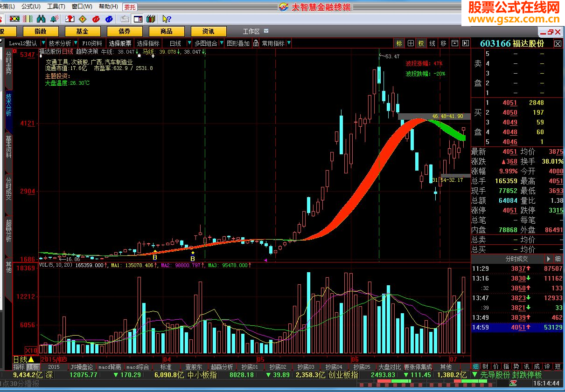
Task: Select the 要涨停集成 indicator tab
Action: (418, 367)
